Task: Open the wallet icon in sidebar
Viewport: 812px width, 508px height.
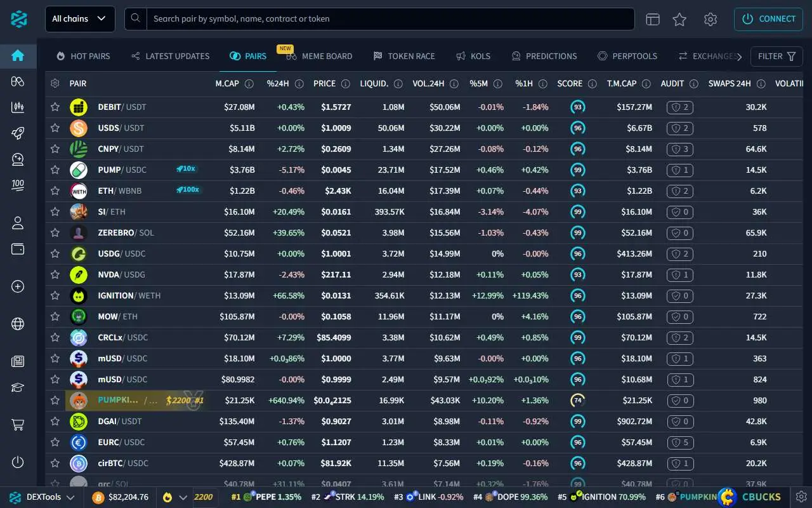Action: click(x=18, y=249)
